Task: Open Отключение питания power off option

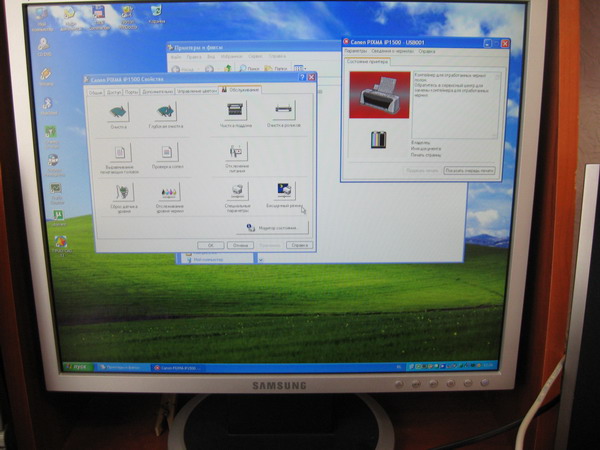Action: point(237,151)
